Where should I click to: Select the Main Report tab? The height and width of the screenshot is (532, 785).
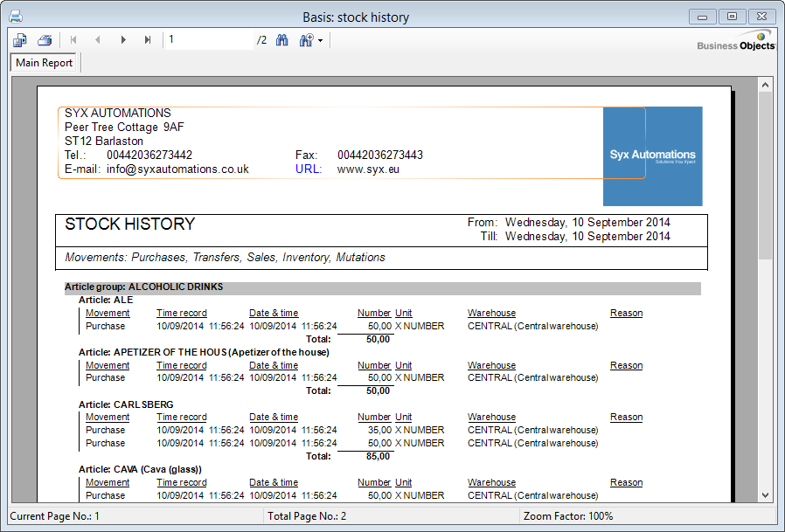45,63
